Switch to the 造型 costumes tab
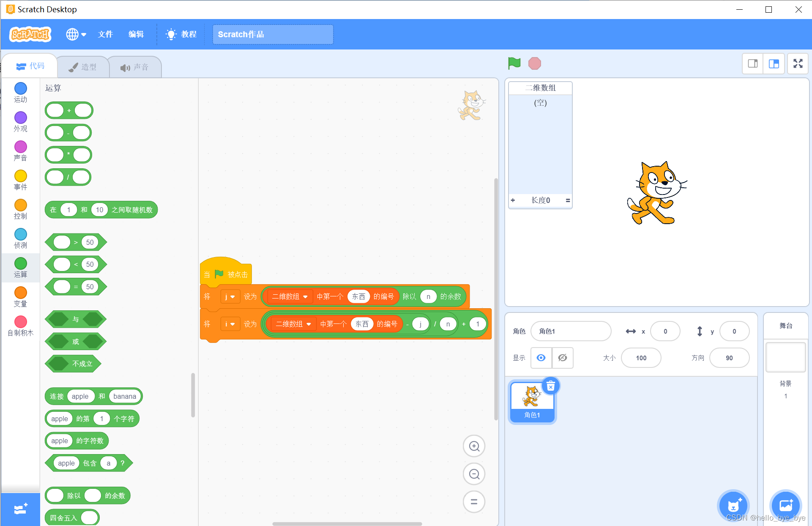Screen dimensions: 812x526 pos(83,67)
